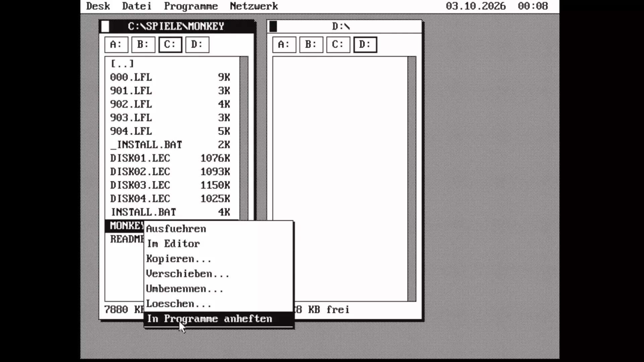Image resolution: width=644 pixels, height=362 pixels.
Task: Select the README file row
Action: tap(124, 239)
